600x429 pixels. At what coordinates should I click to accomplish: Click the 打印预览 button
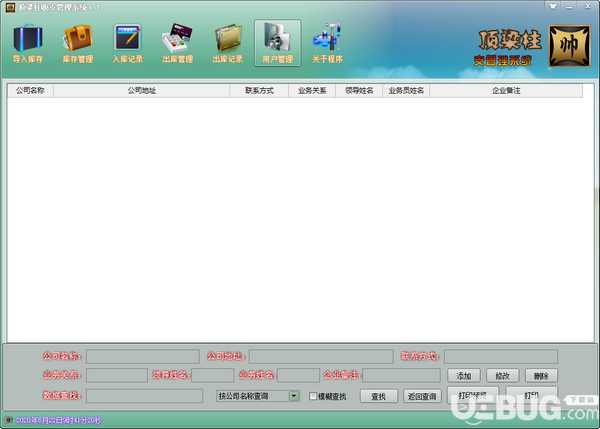click(x=473, y=395)
